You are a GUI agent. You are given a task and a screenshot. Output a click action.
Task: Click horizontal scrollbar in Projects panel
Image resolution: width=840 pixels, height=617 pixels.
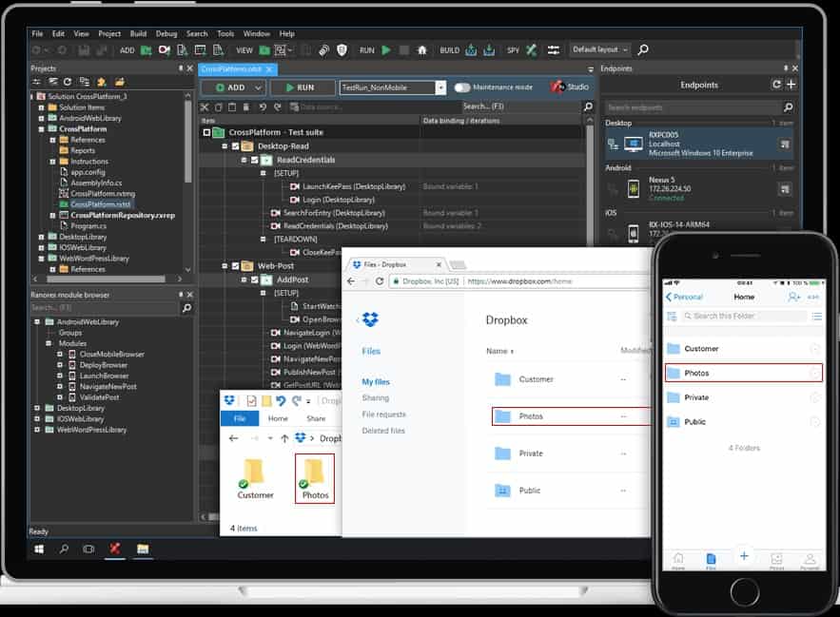pyautogui.click(x=107, y=280)
